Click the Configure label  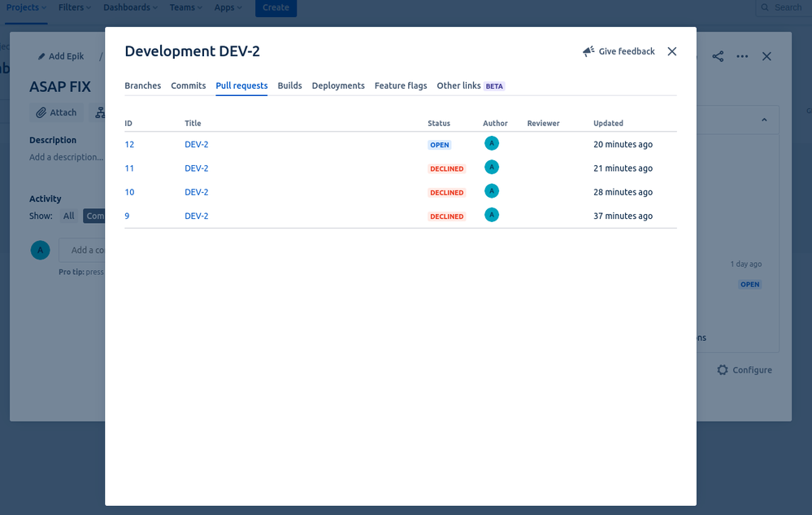click(x=752, y=370)
